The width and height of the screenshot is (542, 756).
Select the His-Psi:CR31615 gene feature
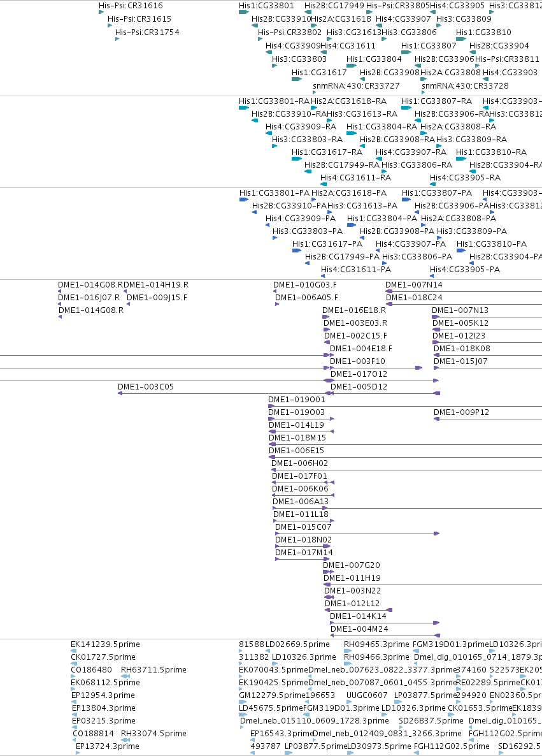pos(139,19)
